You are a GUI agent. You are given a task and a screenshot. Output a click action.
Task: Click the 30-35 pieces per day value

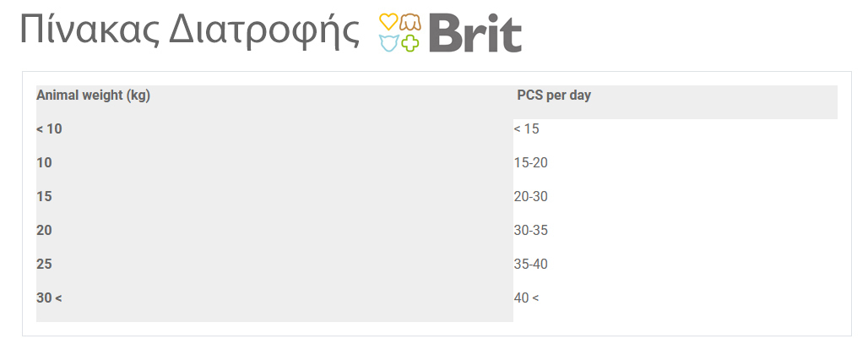[x=531, y=231]
